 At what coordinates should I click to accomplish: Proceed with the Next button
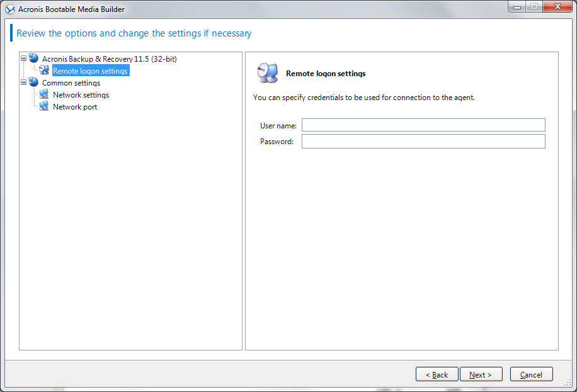pyautogui.click(x=481, y=374)
